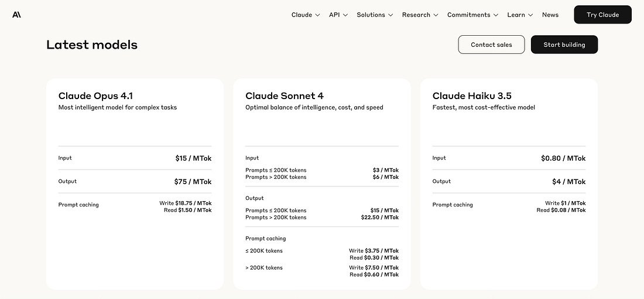Go to the News page
Screen dimensions: 644x299
click(550, 15)
